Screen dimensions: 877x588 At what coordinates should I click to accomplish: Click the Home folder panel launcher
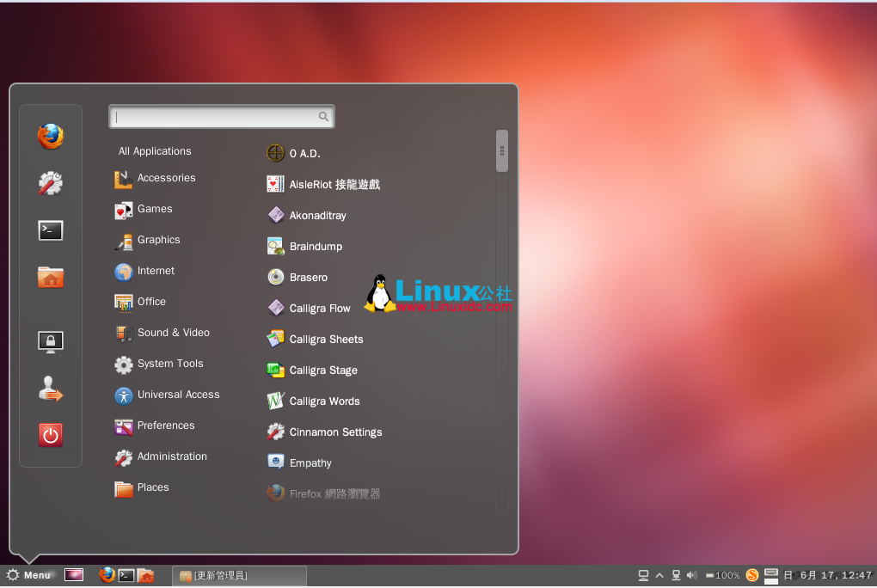[x=145, y=575]
